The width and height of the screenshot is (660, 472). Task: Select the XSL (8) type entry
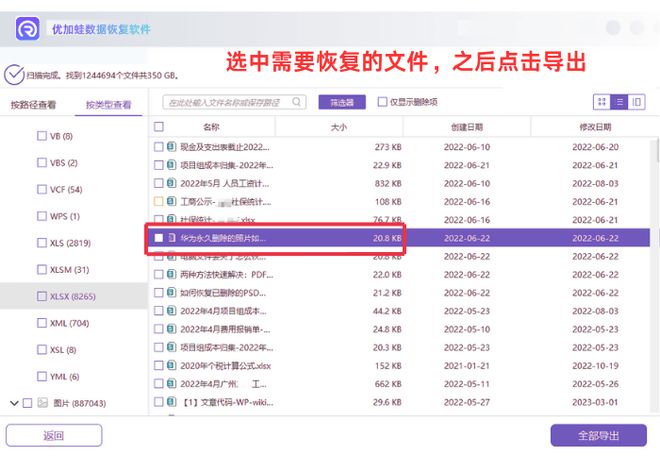coord(63,349)
